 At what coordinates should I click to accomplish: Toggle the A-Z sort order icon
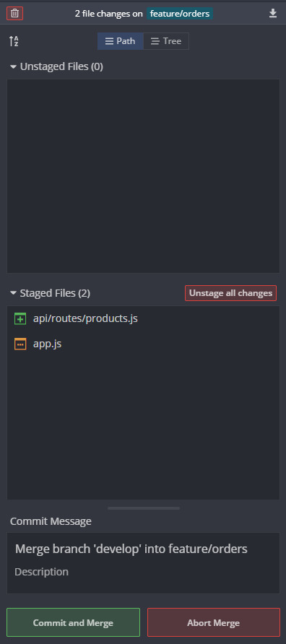tap(14, 41)
